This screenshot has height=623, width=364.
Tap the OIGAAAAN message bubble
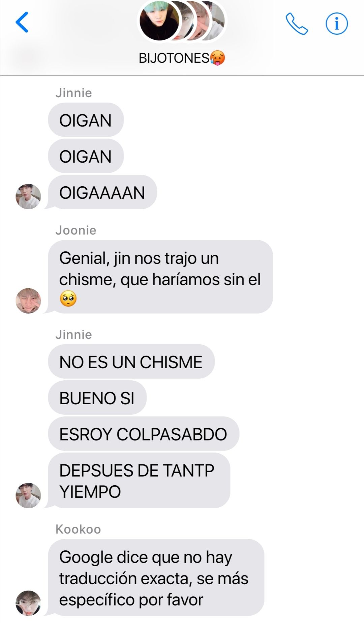pos(102,192)
